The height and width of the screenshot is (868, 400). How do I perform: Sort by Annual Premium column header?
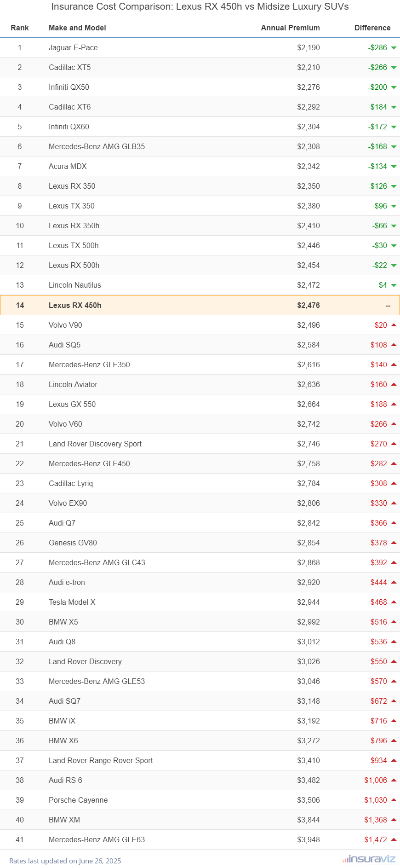pyautogui.click(x=291, y=28)
